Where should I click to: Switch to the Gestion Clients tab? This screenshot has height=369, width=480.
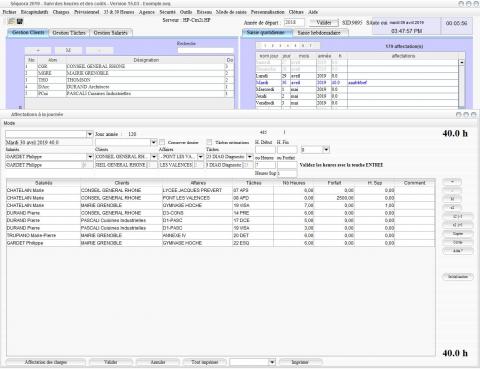[x=28, y=33]
